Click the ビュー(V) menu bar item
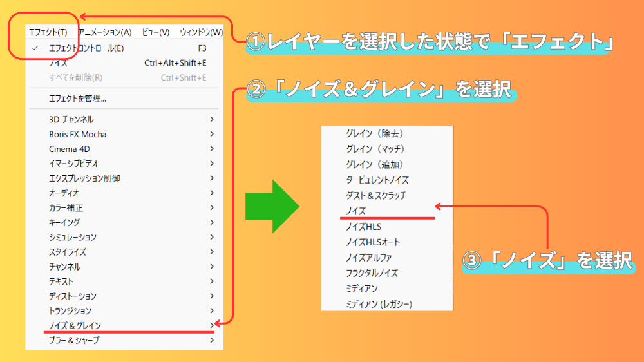The width and height of the screenshot is (644, 362). click(155, 32)
